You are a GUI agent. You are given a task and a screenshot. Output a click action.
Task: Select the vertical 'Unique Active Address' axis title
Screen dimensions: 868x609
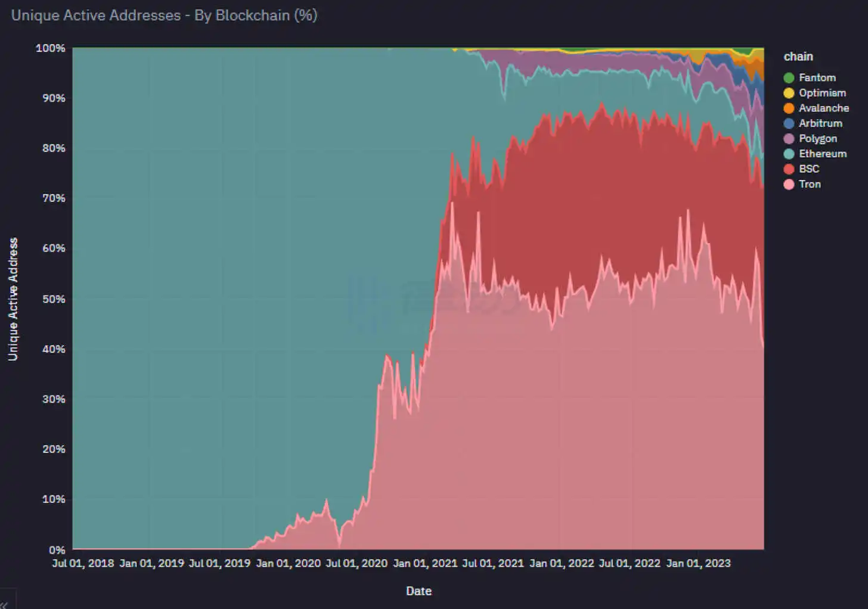(x=13, y=299)
